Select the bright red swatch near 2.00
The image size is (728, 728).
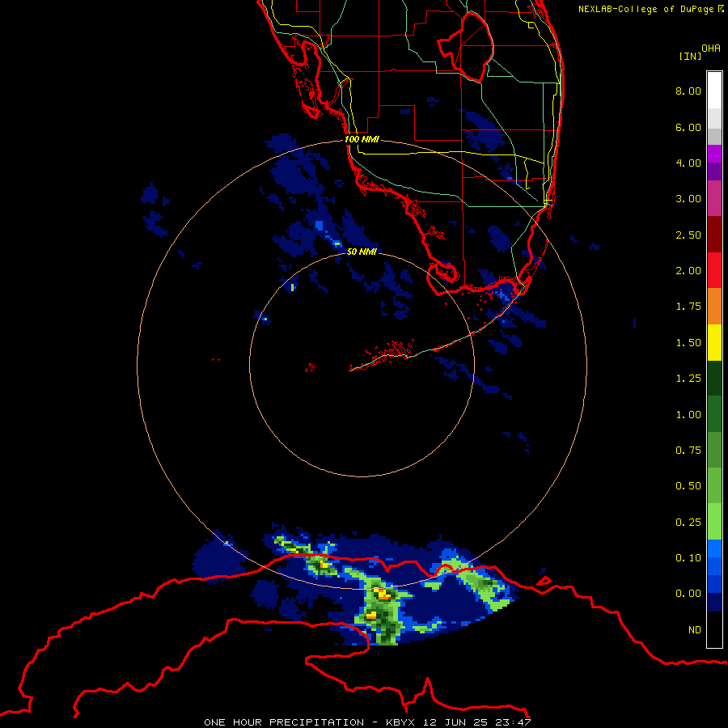click(x=714, y=270)
